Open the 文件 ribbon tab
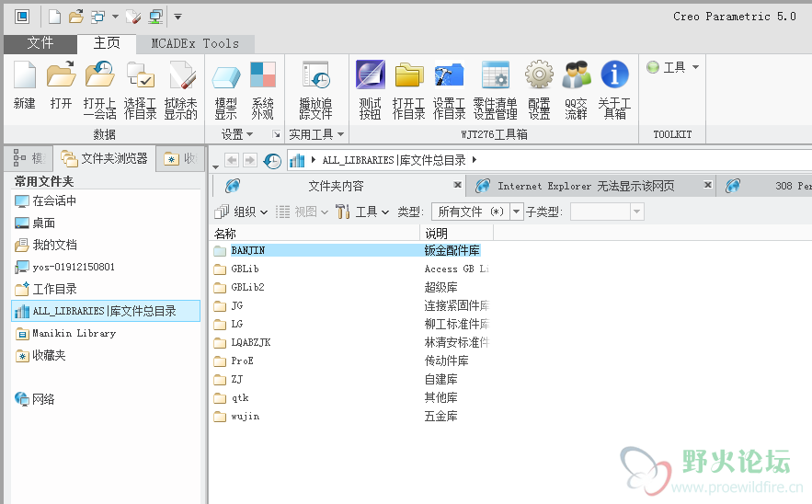 [x=40, y=43]
